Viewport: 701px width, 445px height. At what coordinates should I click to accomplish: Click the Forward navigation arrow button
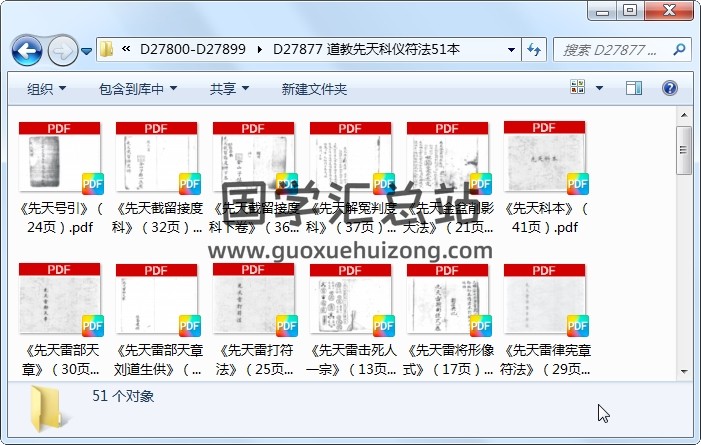(62, 49)
